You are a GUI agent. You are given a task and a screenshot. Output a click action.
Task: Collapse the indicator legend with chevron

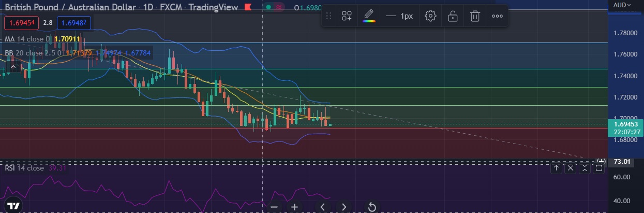coord(13,66)
